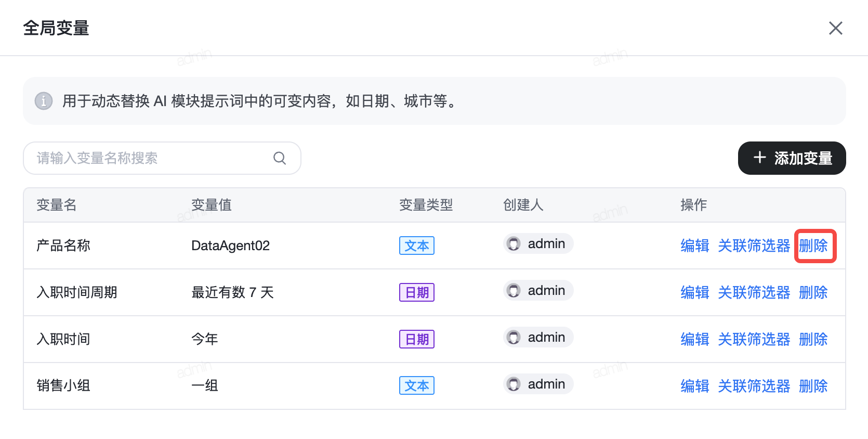Delete the 产品名称 variable
Screen dimensions: 868x439
(813, 246)
